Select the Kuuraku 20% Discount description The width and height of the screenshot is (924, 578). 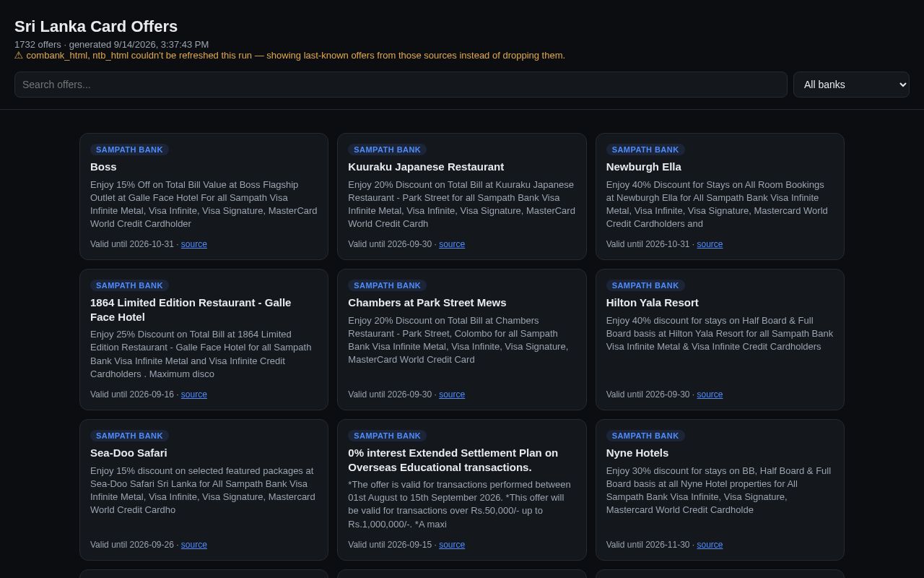click(461, 204)
